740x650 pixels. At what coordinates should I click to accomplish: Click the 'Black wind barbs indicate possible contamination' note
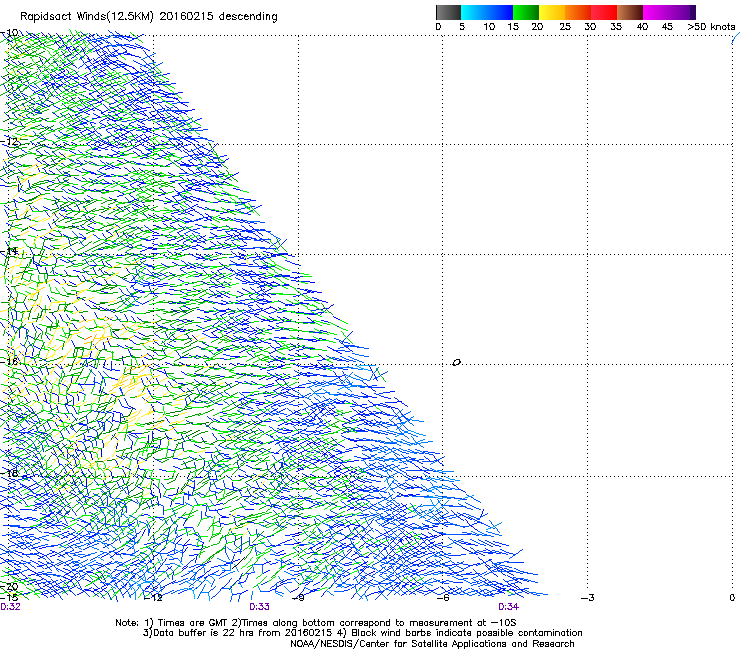[x=460, y=633]
